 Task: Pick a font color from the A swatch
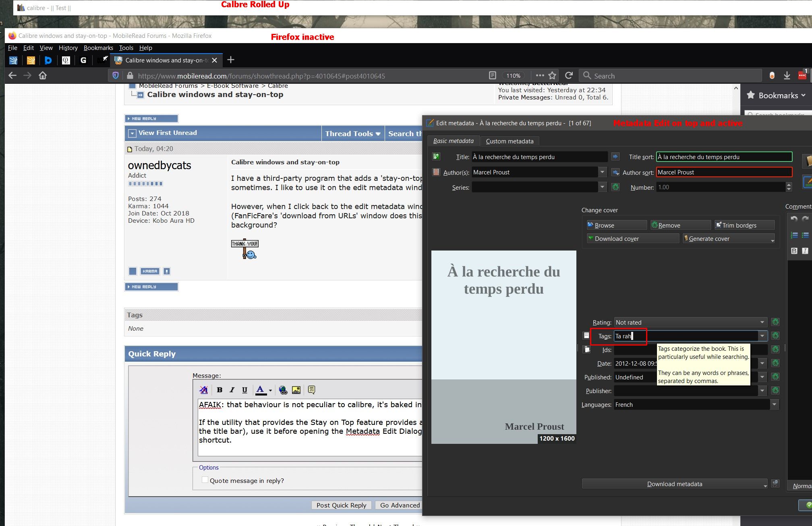(x=260, y=389)
